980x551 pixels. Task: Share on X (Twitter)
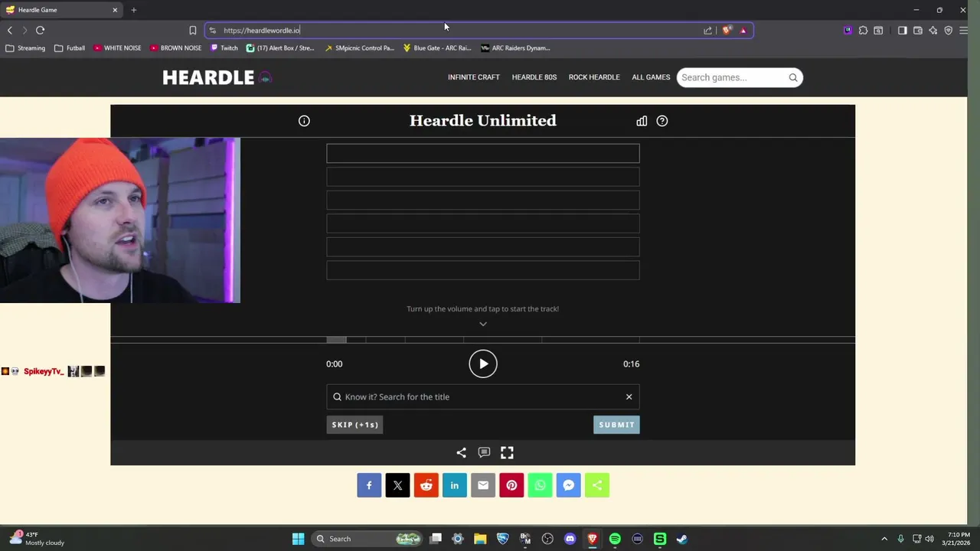pyautogui.click(x=397, y=485)
